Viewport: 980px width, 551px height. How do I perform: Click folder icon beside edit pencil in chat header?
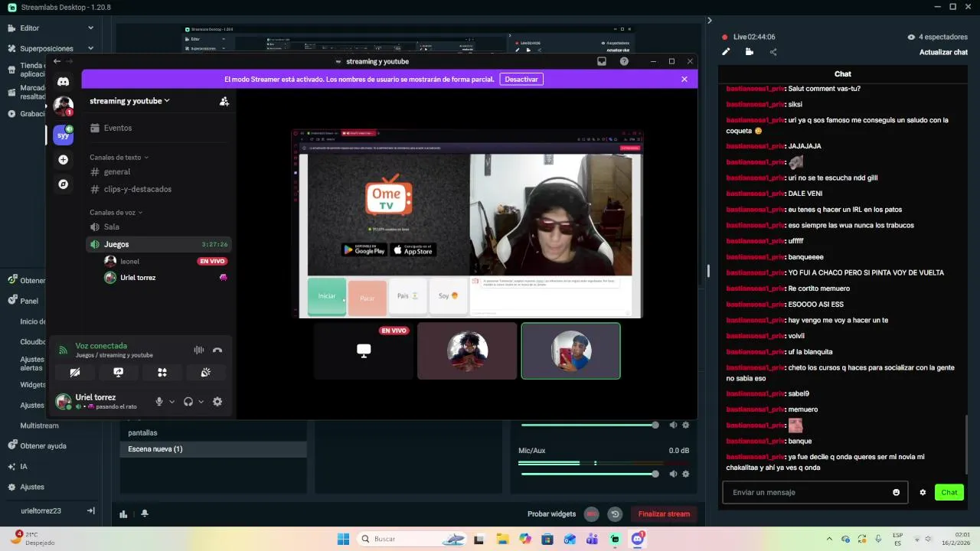750,52
